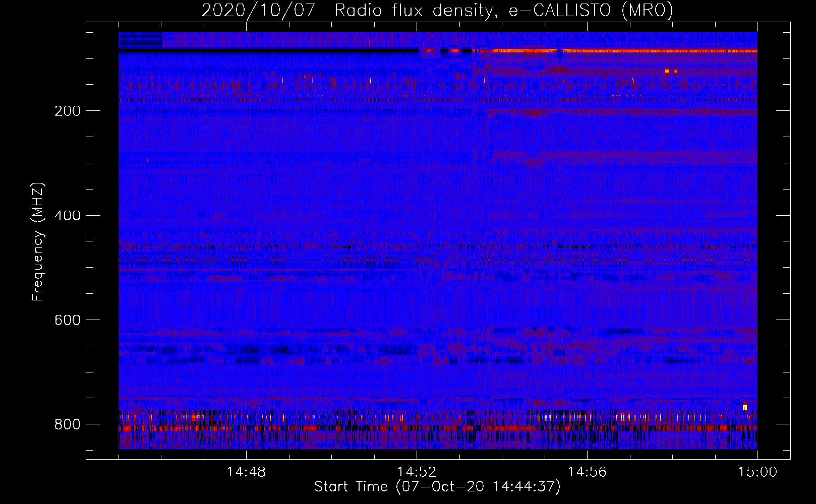Click the 400 frequency tick label
The image size is (816, 504).
68,216
